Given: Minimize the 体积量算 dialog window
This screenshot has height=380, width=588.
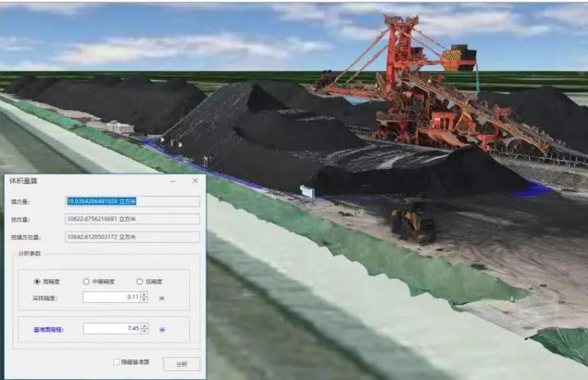Looking at the screenshot, I should click(173, 181).
